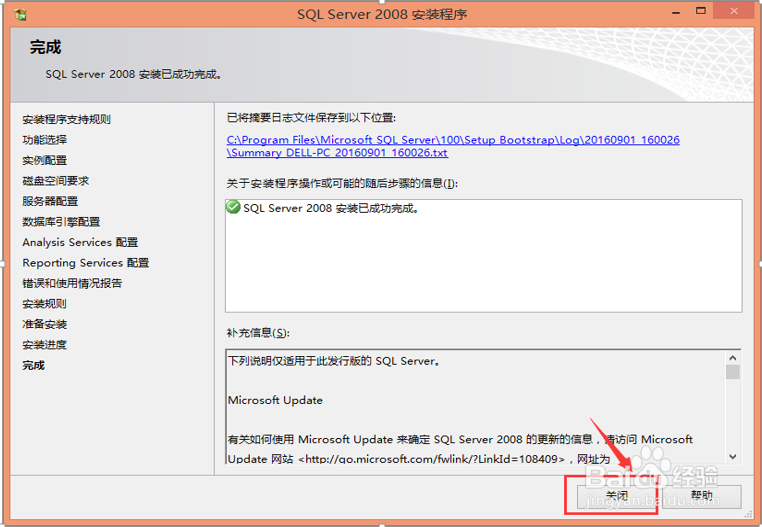Image resolution: width=762 pixels, height=527 pixels.
Task: Click the 关闭 button
Action: [616, 496]
